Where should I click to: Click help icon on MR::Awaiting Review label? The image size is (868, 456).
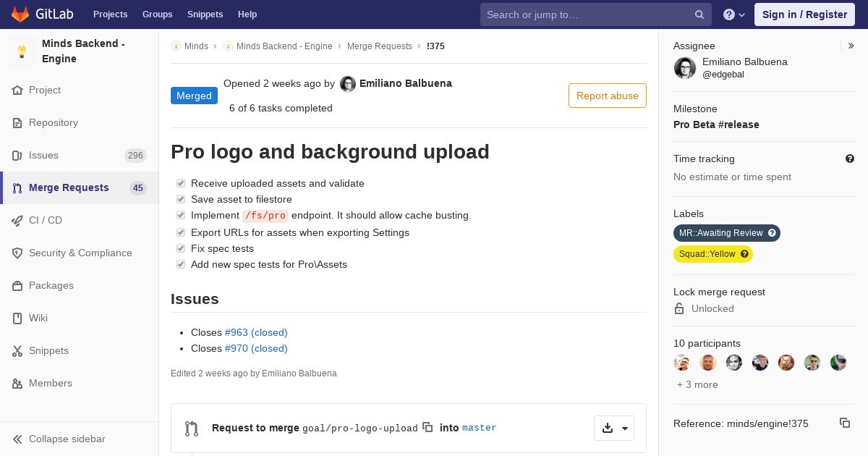tap(772, 233)
